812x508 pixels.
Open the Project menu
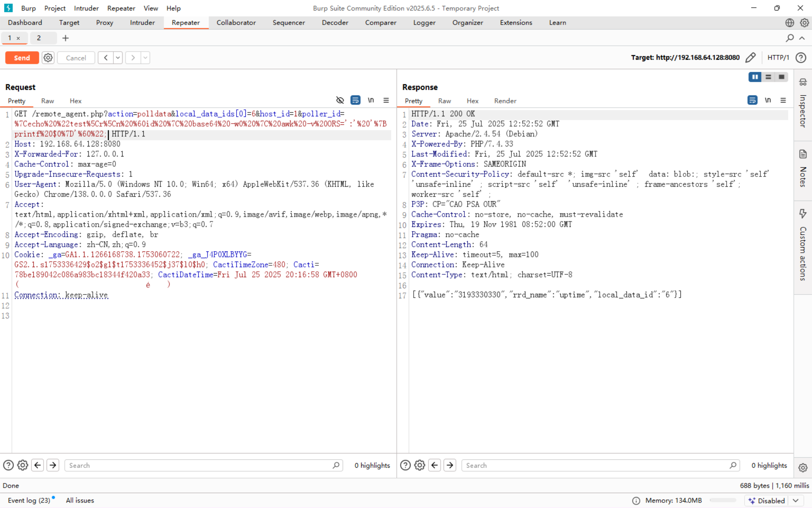click(55, 8)
